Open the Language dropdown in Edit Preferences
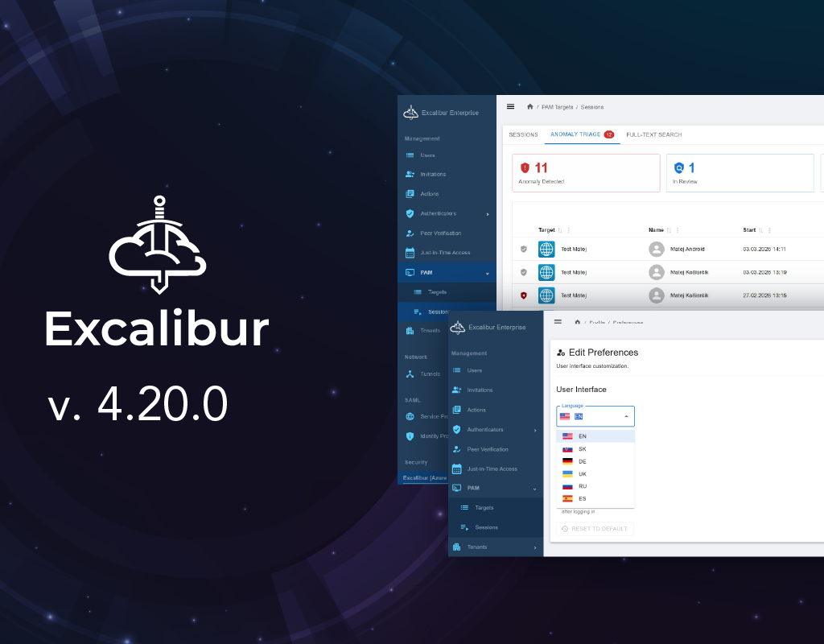The image size is (824, 644). tap(594, 416)
